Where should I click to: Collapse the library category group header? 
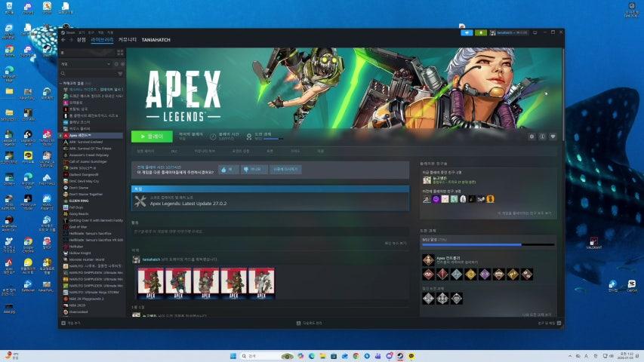74,83
